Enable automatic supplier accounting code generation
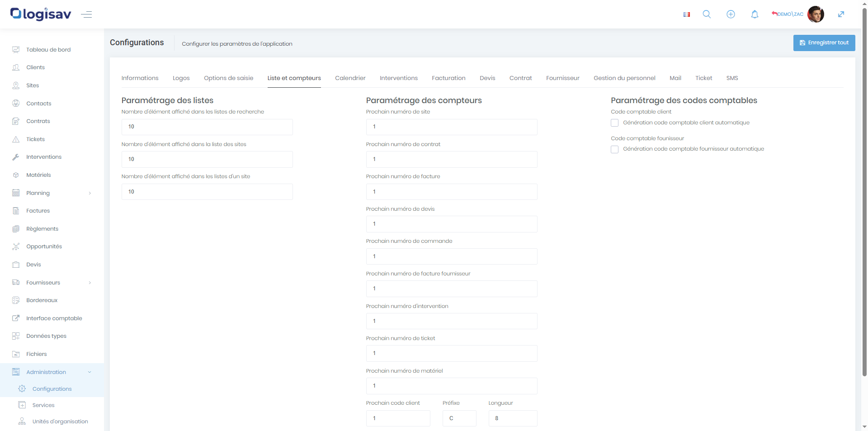Screen dimensions: 868x431 coord(614,149)
